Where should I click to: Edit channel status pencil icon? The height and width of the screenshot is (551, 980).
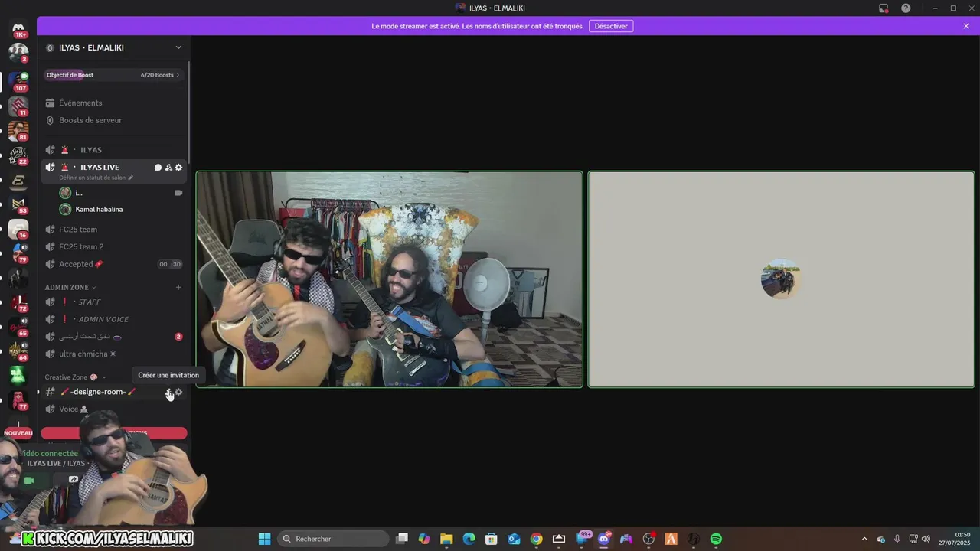pyautogui.click(x=130, y=178)
